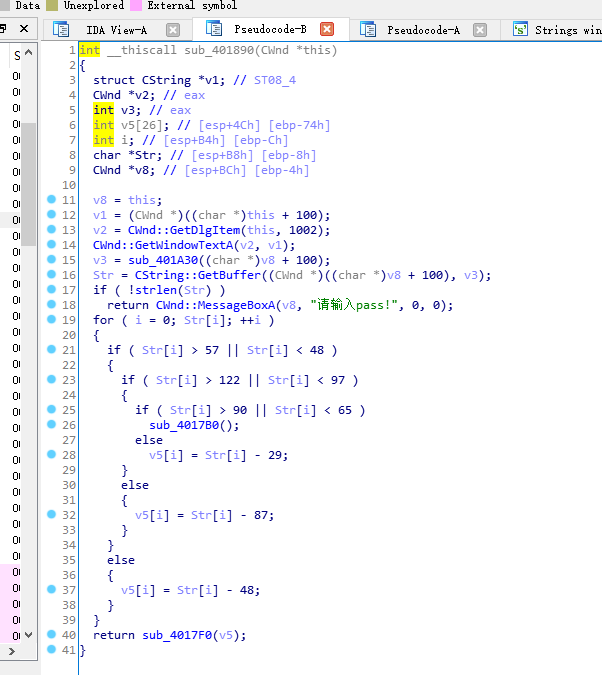The height and width of the screenshot is (675, 602).
Task: Click the highlighted 'int' return type on line 1
Action: [x=90, y=50]
